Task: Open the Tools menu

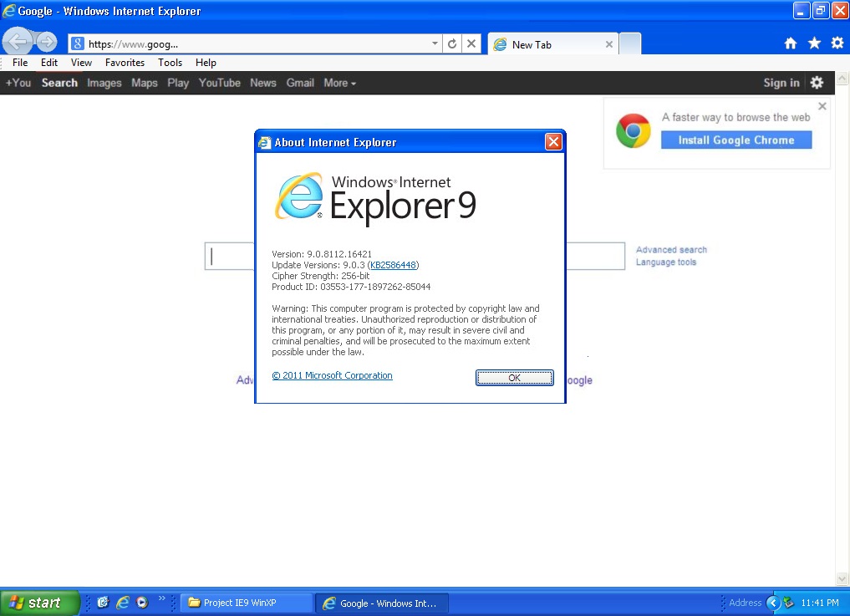Action: (170, 63)
